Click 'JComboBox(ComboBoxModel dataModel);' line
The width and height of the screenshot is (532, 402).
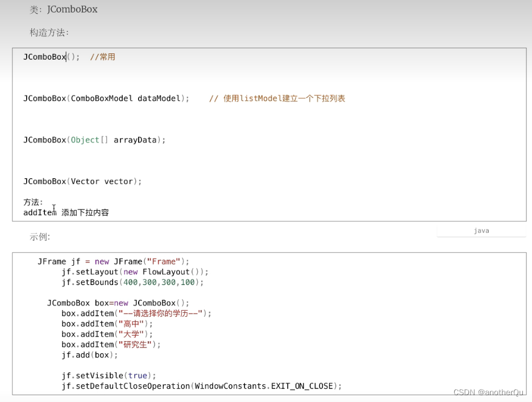[106, 98]
